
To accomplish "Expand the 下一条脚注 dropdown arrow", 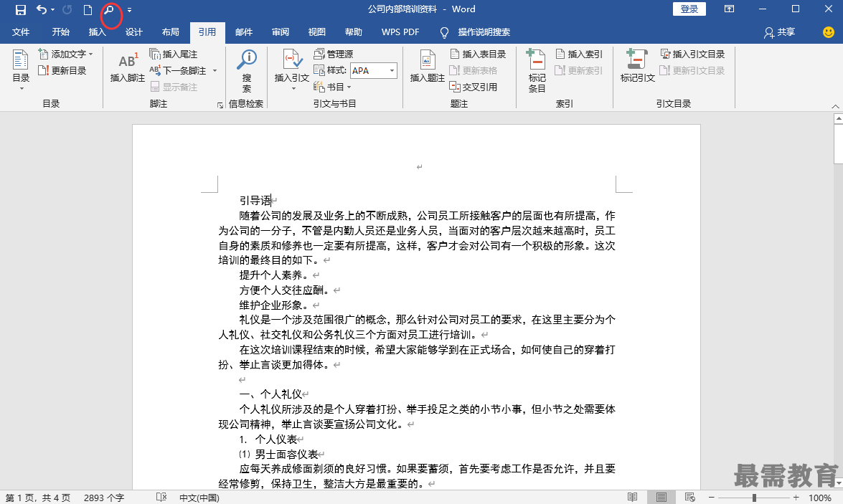I will (215, 70).
